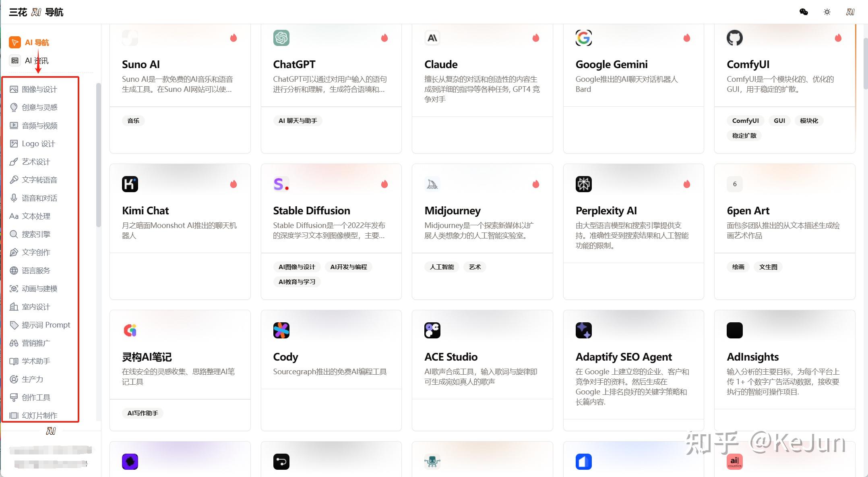This screenshot has height=477, width=868.
Task: Click the Google Gemini logo icon
Action: click(x=583, y=38)
